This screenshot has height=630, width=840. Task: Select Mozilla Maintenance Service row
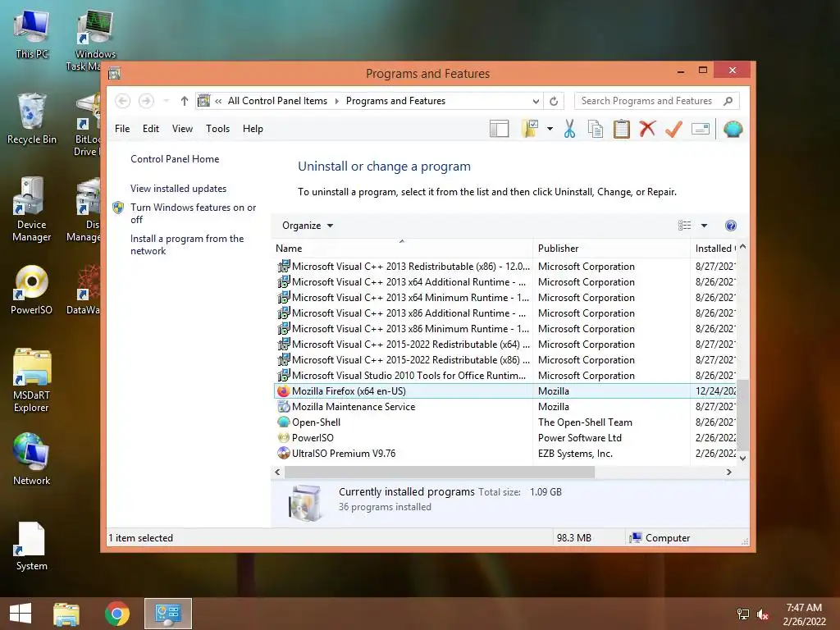(504, 407)
